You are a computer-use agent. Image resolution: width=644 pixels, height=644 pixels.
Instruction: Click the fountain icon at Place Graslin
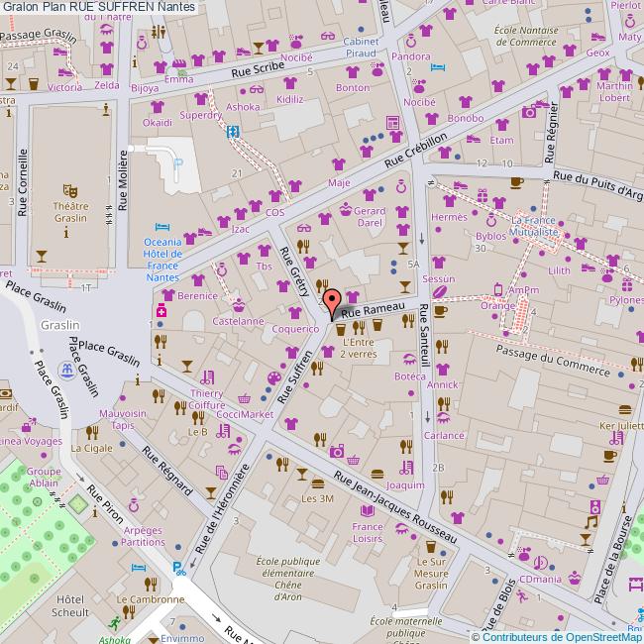tap(66, 371)
